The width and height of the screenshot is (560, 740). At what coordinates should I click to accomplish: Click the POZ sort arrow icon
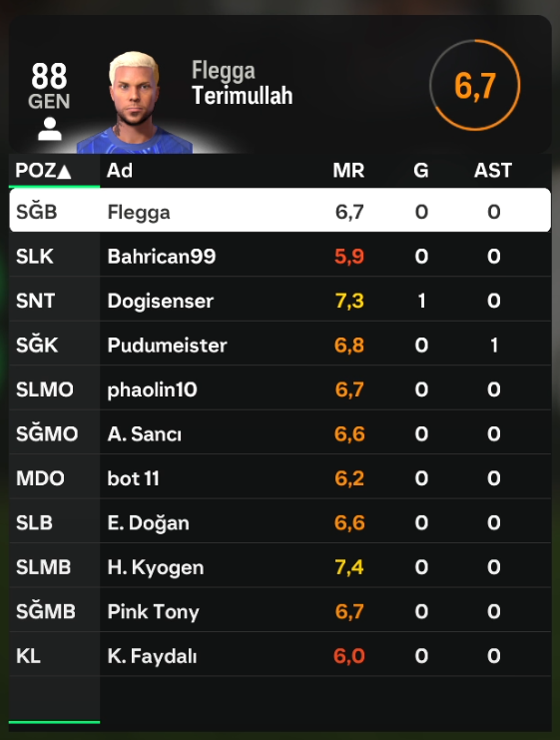[x=64, y=172]
